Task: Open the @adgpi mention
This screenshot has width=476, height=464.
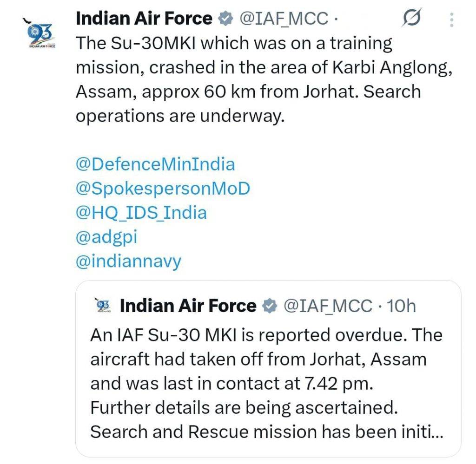Action: coord(106,237)
